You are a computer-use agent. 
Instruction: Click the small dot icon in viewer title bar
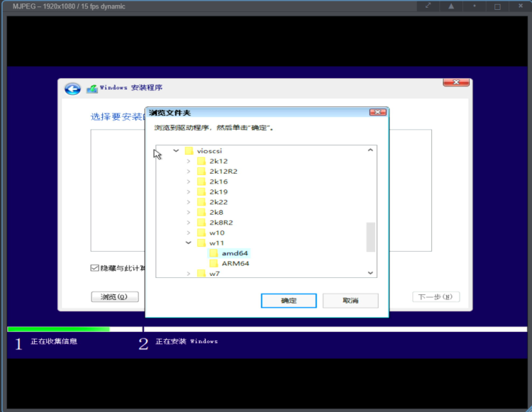(475, 6)
